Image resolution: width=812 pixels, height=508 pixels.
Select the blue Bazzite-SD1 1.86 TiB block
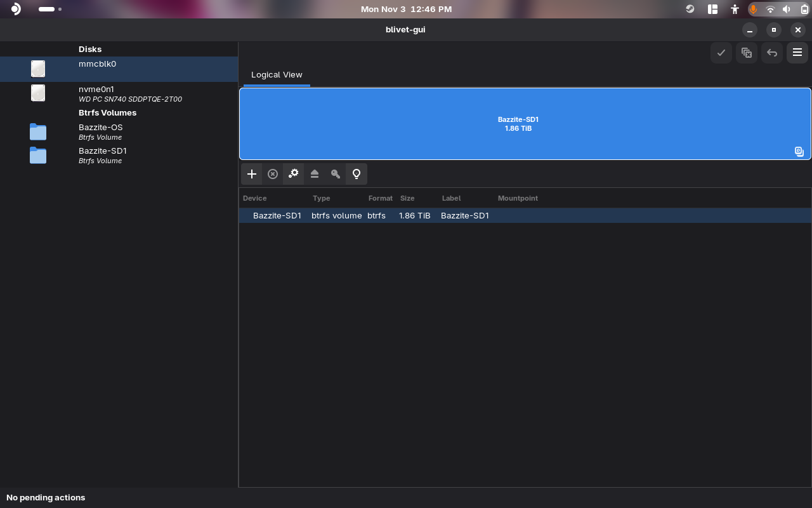click(x=525, y=124)
